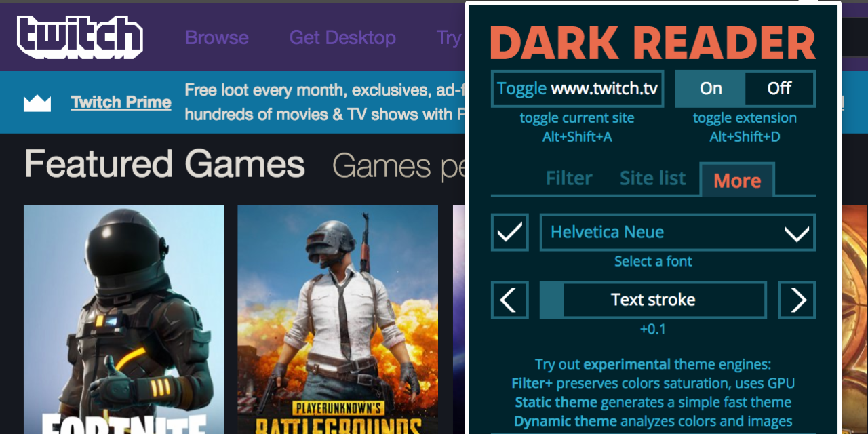Screen dimensions: 868x434
Task: Open the Twitch Prime link
Action: pyautogui.click(x=121, y=102)
